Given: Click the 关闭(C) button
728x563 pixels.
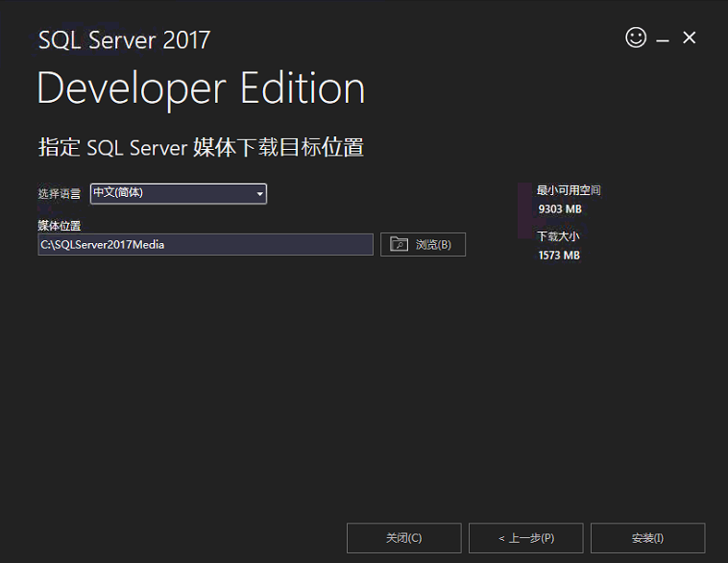Looking at the screenshot, I should click(x=404, y=538).
